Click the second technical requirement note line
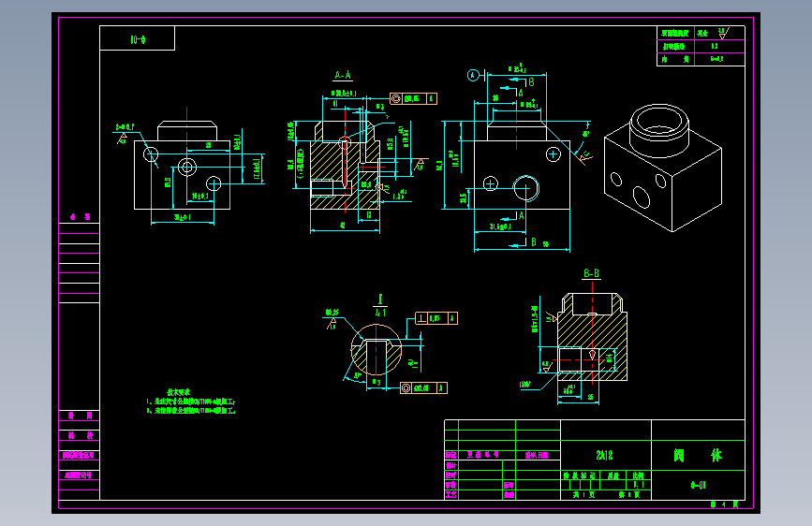 click(191, 411)
